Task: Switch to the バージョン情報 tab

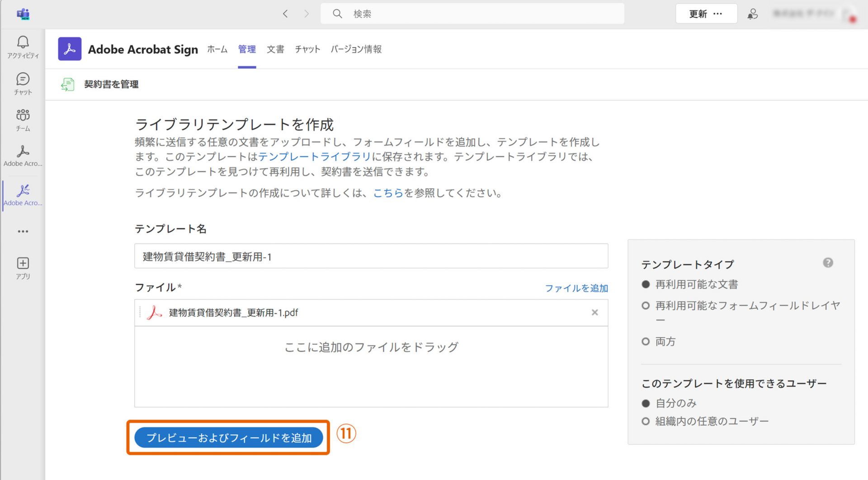Action: pos(356,49)
